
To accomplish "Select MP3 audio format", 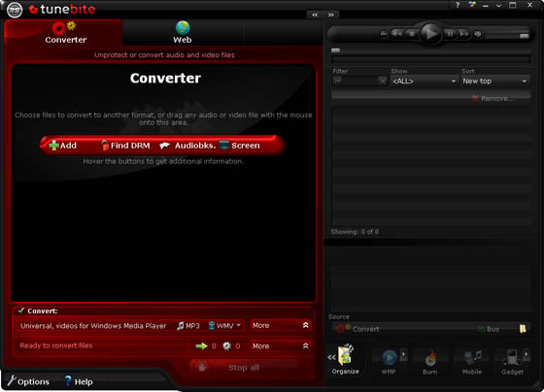I will point(188,326).
